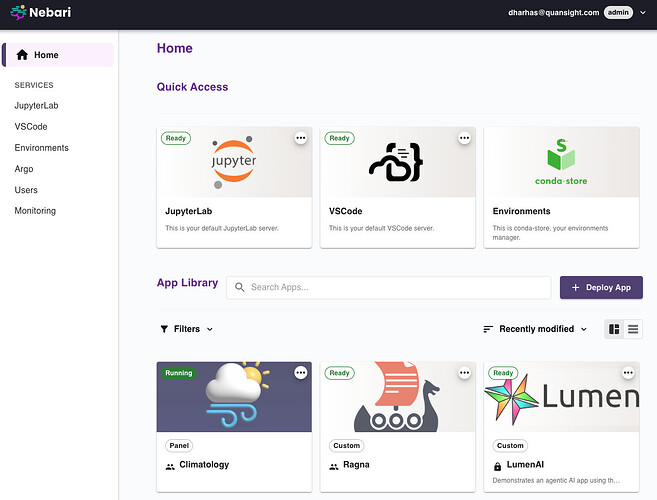The height and width of the screenshot is (500, 657).
Task: Open Monitoring from the sidebar
Action: [35, 211]
